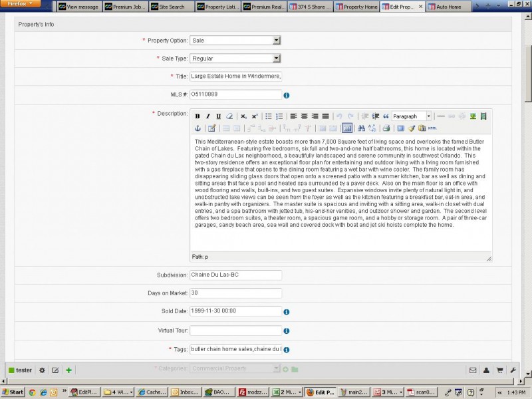Switch to the Site Search tab
Image resolution: width=532 pixels, height=399 pixels.
click(x=172, y=7)
